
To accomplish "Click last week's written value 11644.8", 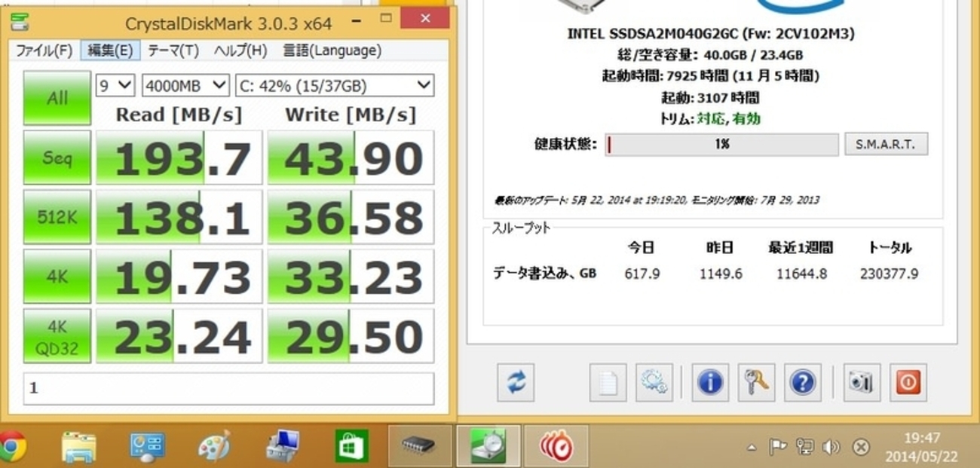I will [801, 274].
